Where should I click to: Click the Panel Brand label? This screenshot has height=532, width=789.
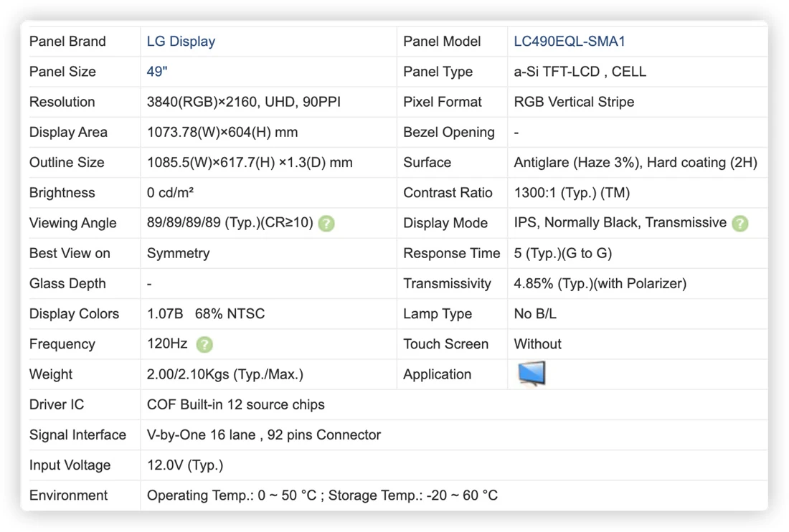pos(67,42)
